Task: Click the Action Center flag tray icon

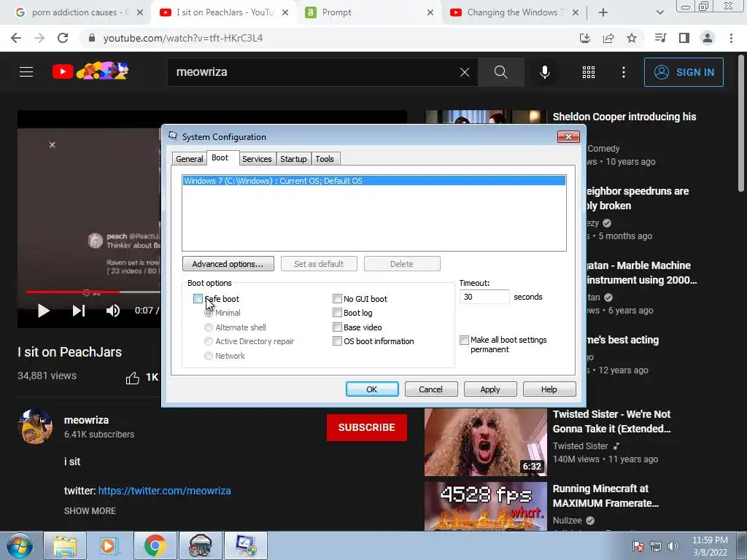Action: (638, 546)
